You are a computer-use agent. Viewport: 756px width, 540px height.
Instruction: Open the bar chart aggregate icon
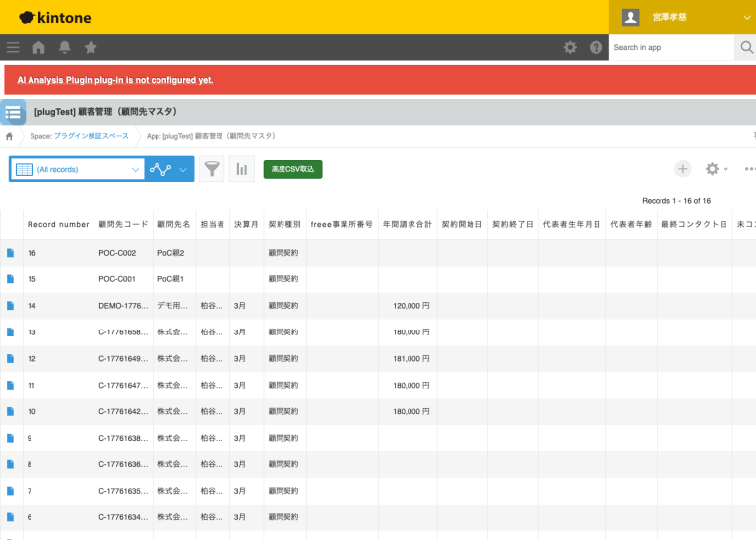241,169
